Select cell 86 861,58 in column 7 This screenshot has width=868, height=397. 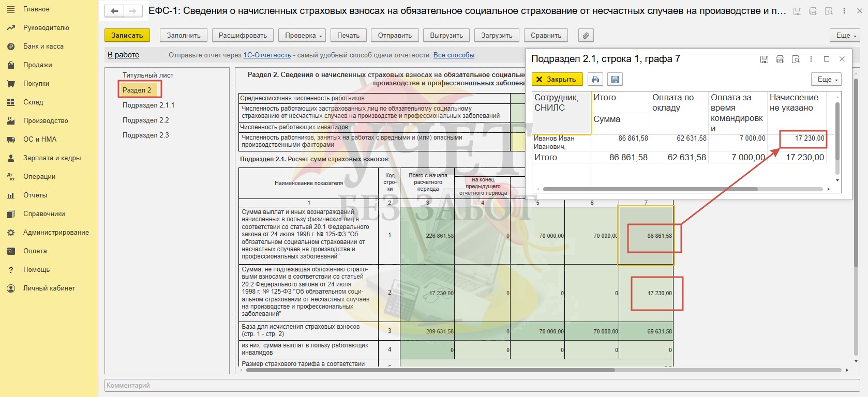646,236
